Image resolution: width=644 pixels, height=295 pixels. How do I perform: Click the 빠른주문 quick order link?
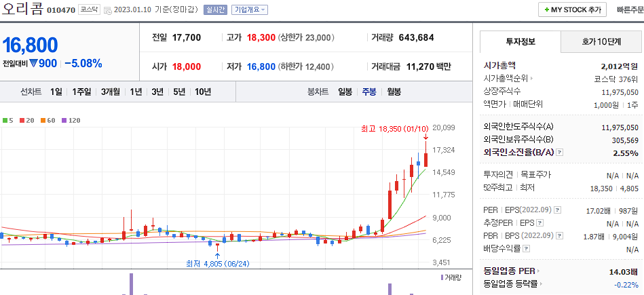[630, 10]
